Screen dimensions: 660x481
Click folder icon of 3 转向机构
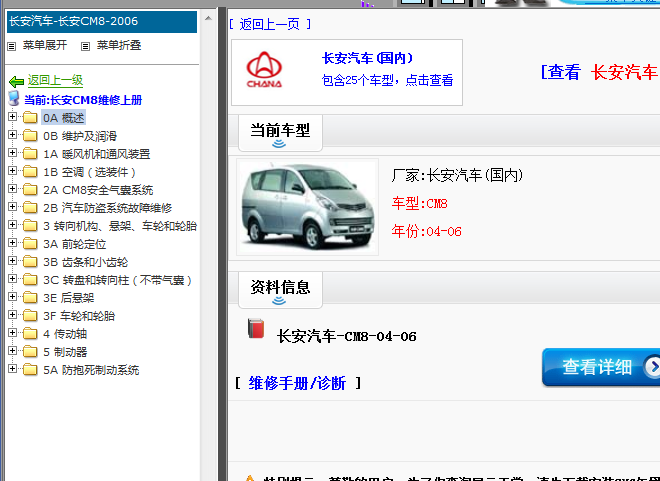pyautogui.click(x=30, y=226)
